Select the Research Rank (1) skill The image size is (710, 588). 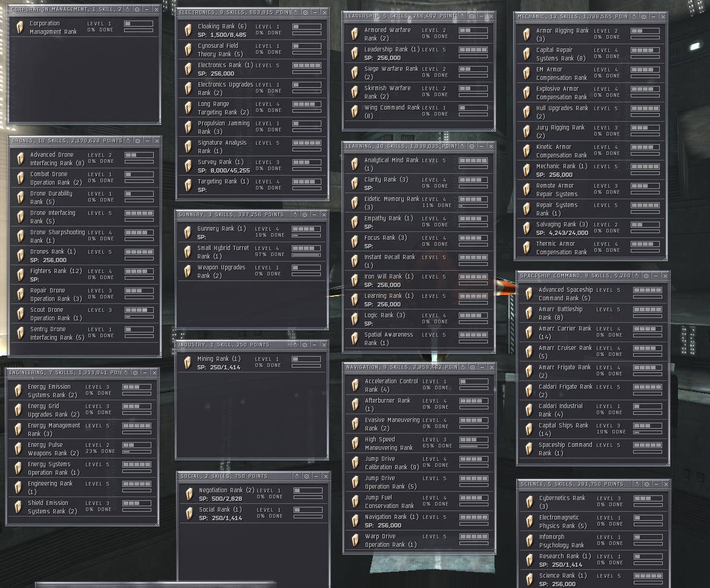[594, 560]
